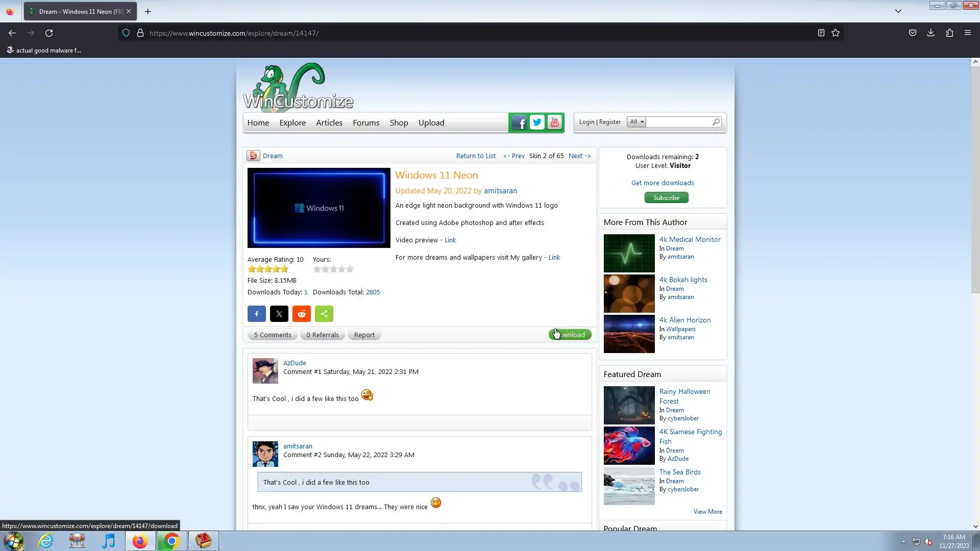Open WinCustomize Facebook page icon
The image size is (980, 551).
coord(519,122)
